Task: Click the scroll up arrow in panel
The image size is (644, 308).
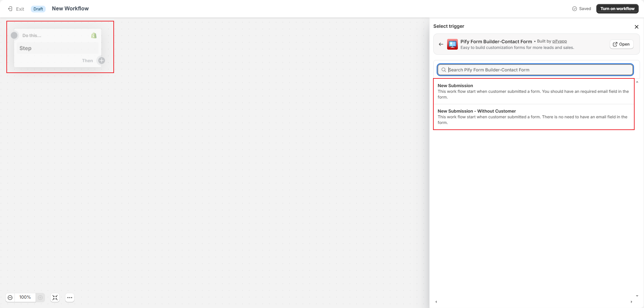Action: [x=637, y=82]
